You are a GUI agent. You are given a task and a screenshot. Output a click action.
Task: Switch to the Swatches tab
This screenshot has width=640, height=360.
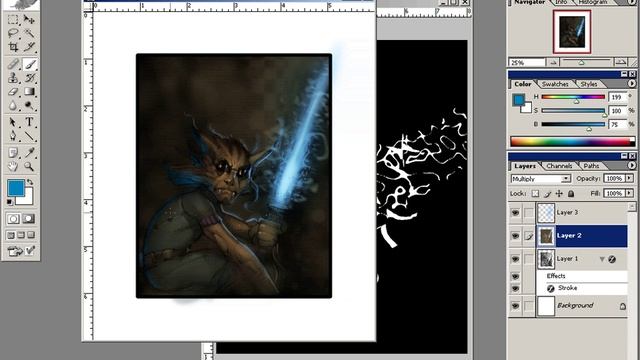click(555, 84)
